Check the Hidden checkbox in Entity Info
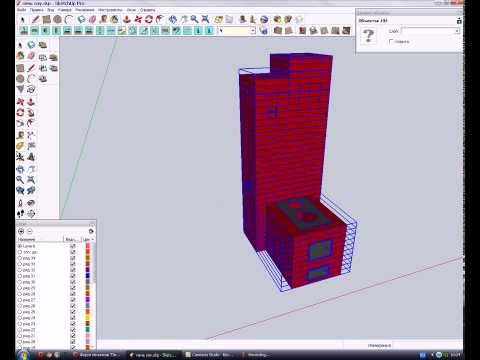Viewport: 480px width, 360px height. coord(391,41)
